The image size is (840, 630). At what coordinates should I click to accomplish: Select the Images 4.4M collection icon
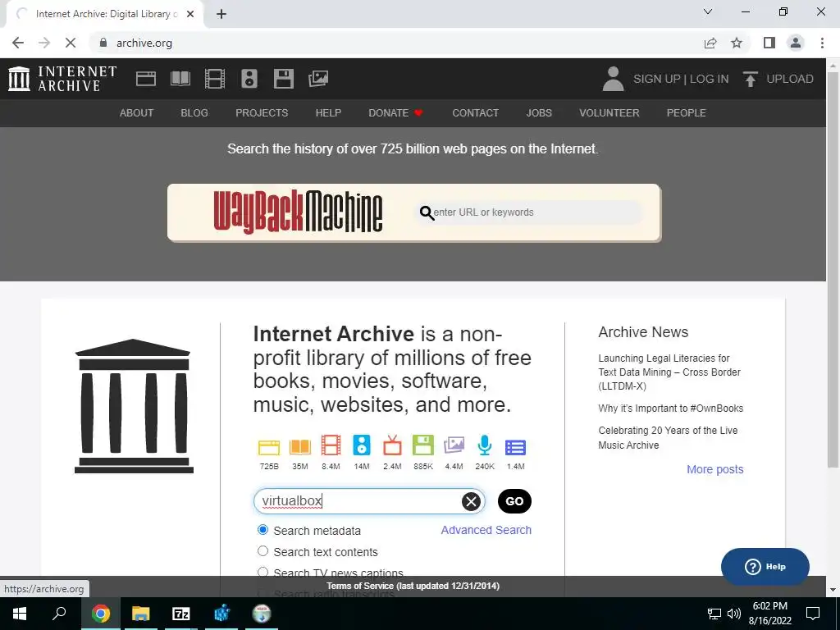point(454,445)
